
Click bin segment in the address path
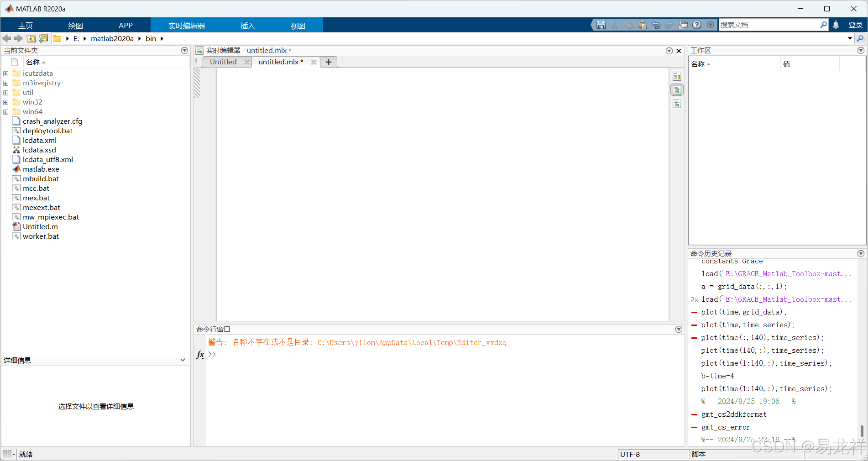[x=151, y=38]
